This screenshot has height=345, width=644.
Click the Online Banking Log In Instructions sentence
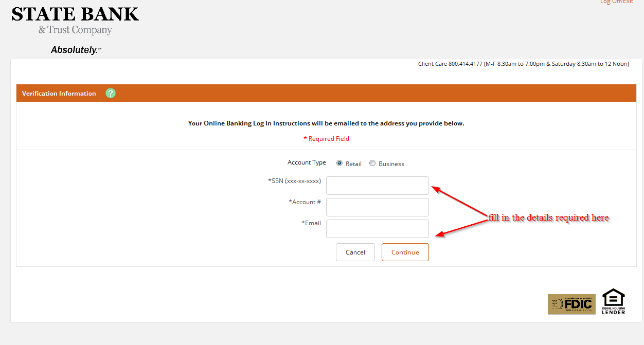click(x=326, y=123)
